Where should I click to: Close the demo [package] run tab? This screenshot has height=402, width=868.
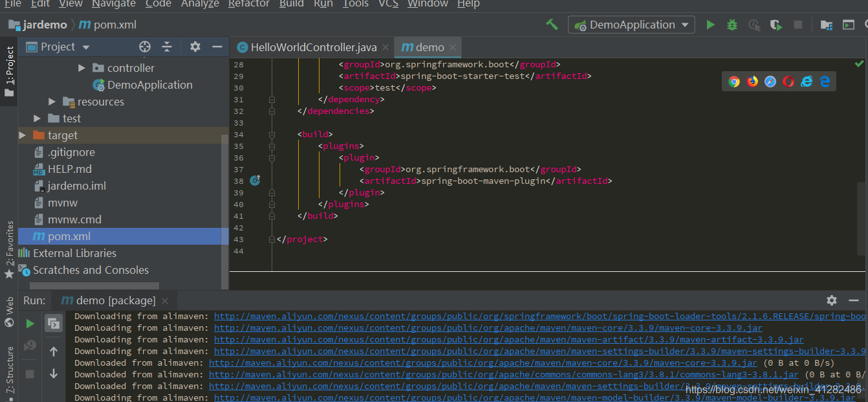coord(165,301)
